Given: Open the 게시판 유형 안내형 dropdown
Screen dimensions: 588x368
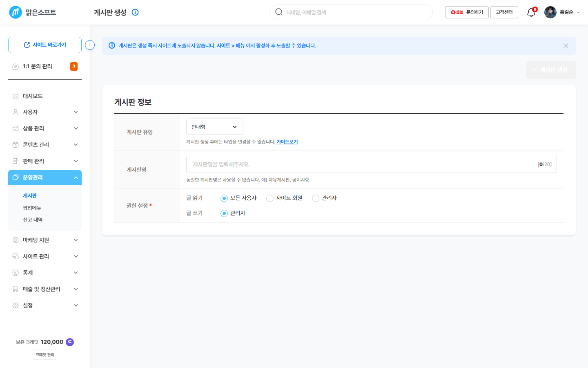Looking at the screenshot, I should pyautogui.click(x=215, y=127).
